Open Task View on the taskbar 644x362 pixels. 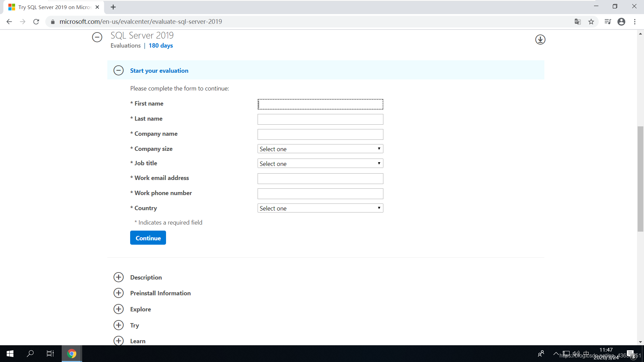(50, 354)
